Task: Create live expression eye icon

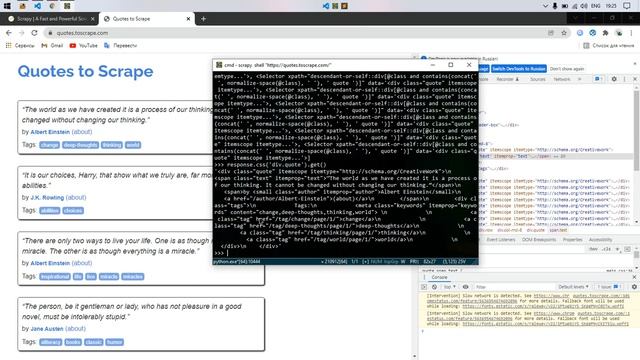Action: tap(465, 287)
